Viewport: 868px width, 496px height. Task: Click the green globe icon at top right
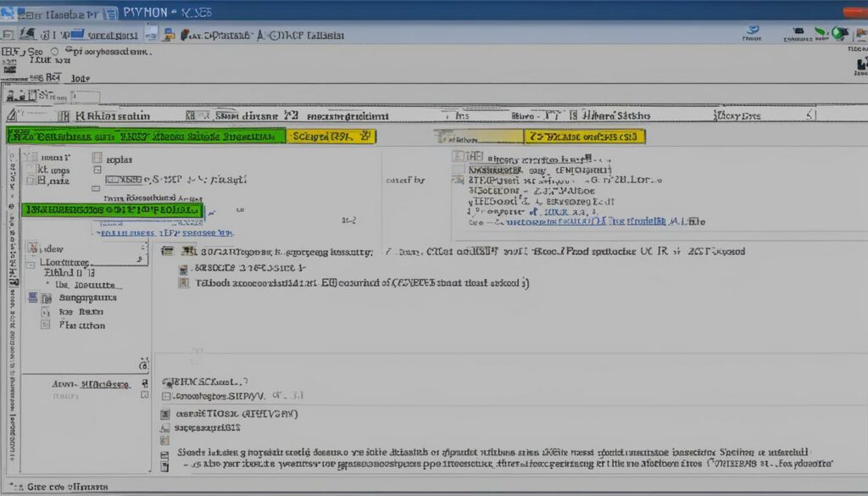[838, 33]
